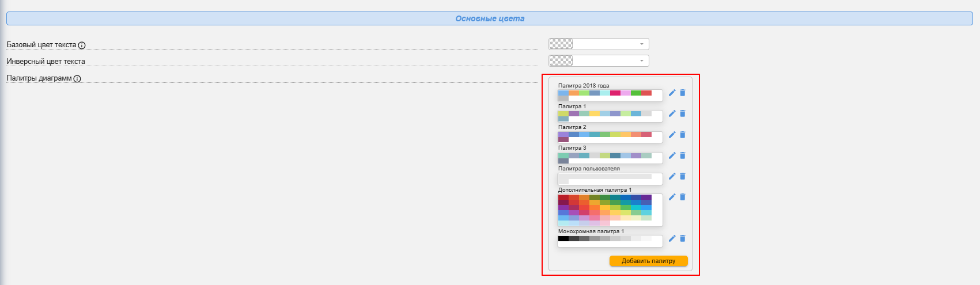Edit Палитра 2 using pencil icon
This screenshot has height=285, width=980.
pyautogui.click(x=672, y=135)
